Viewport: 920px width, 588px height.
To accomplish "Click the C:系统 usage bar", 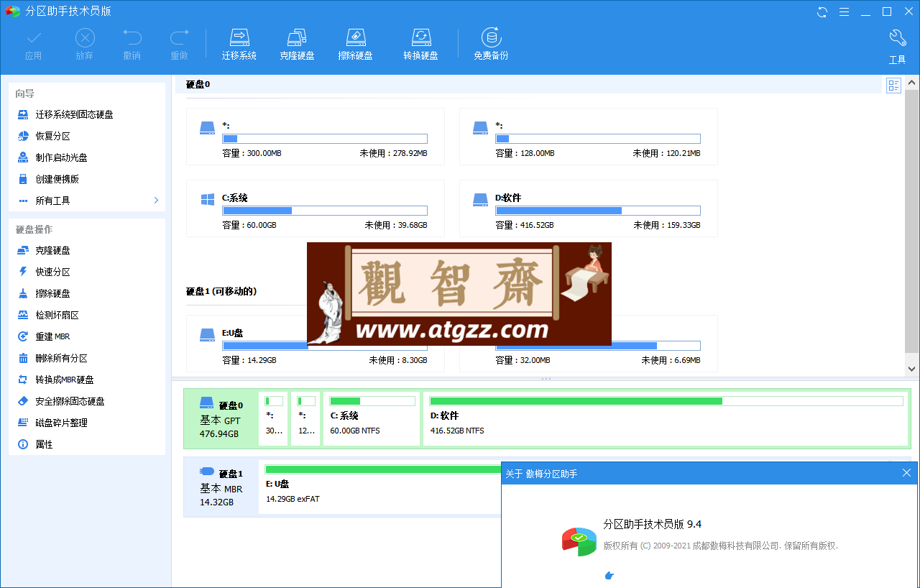I will (325, 211).
